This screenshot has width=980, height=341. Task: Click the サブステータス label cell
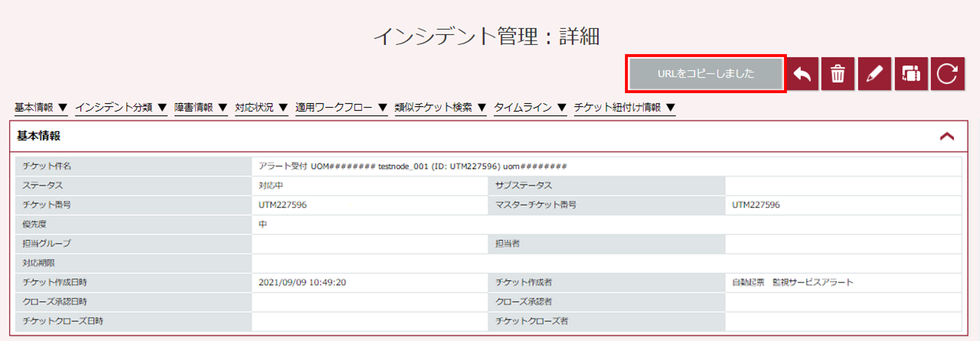(x=606, y=186)
